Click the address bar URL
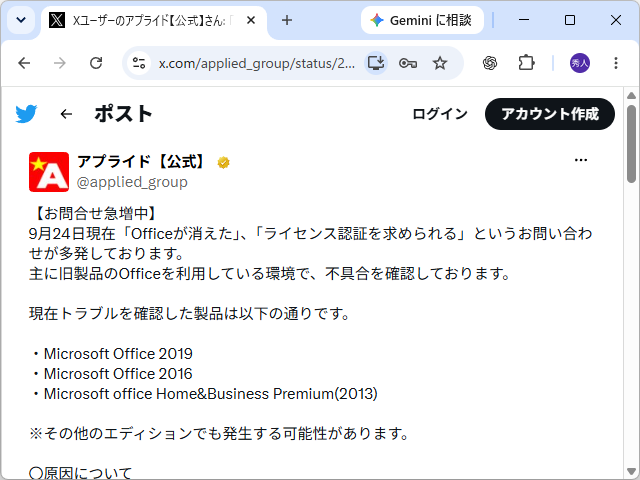This screenshot has height=480, width=640. pyautogui.click(x=257, y=63)
